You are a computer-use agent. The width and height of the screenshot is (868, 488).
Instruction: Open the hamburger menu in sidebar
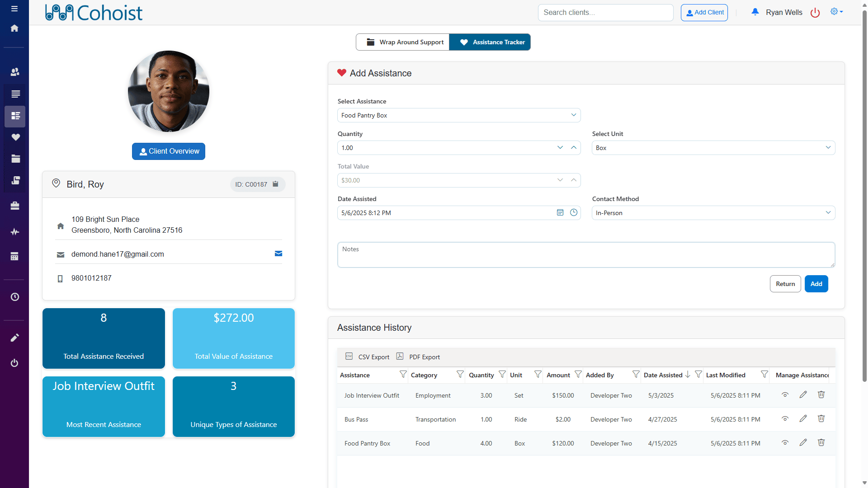tap(14, 9)
